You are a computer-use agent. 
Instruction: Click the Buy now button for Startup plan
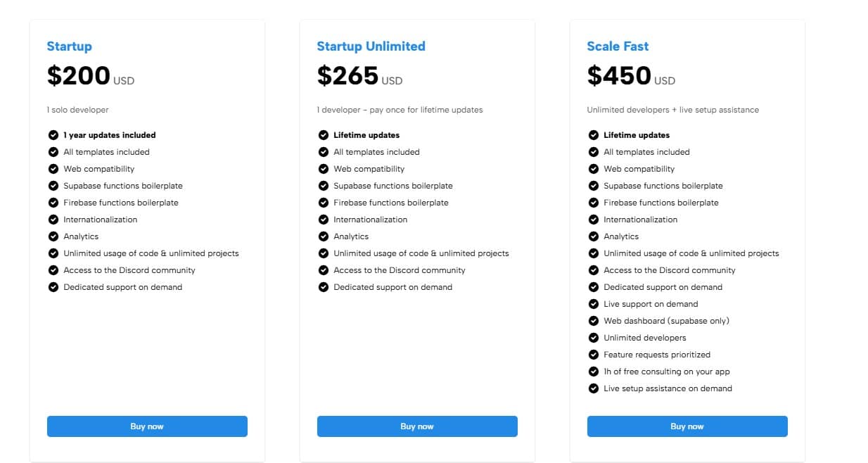coord(146,426)
